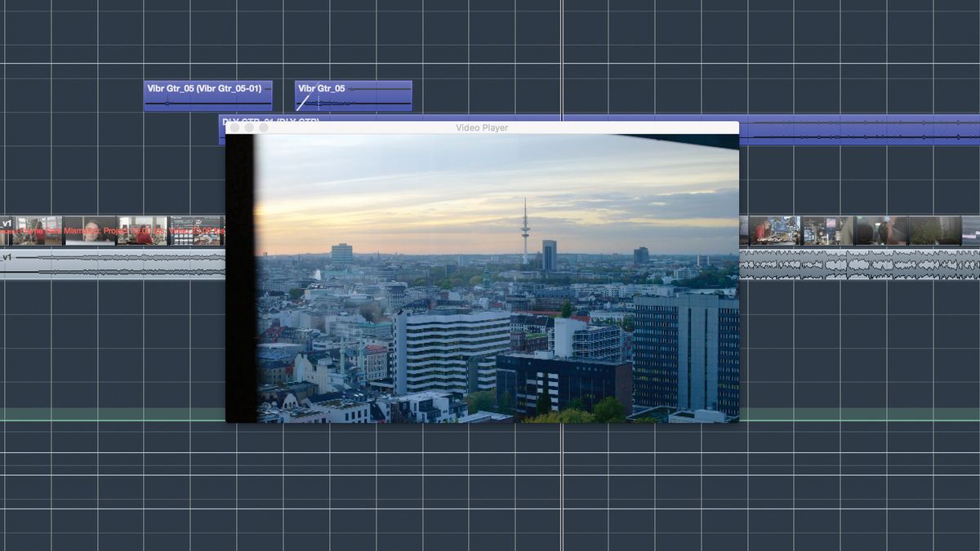This screenshot has width=980, height=551.
Task: Select the Vibr Gtr_05 (Vibr Gtr_05-01) audio clip
Action: [208, 96]
